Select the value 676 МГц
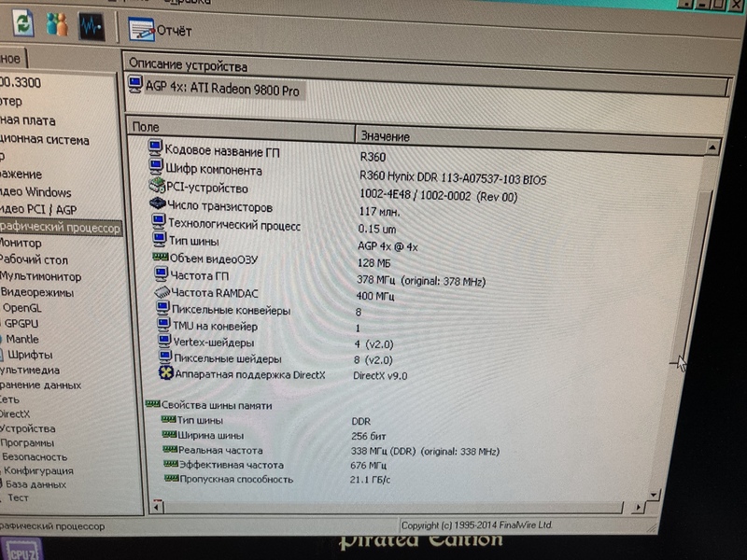Screen dimensions: 747x560 (x=368, y=465)
